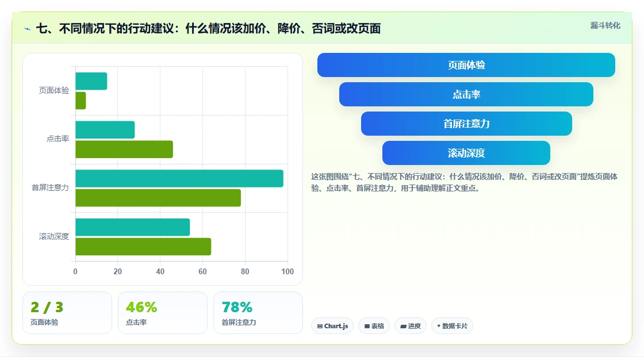This screenshot has width=644, height=357.
Task: Select the 滚动深度 funnel stage bar
Action: (x=466, y=153)
